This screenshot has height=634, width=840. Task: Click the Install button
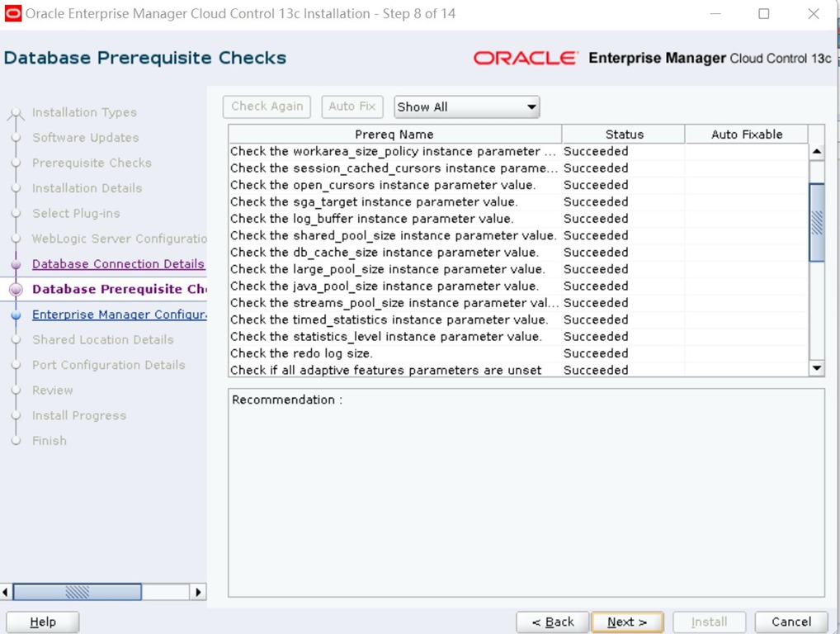pyautogui.click(x=710, y=622)
